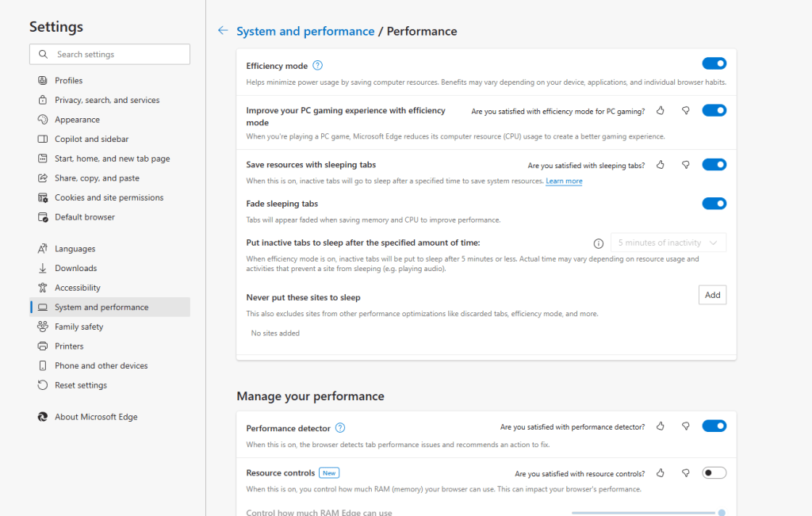Click the Default browser icon
This screenshot has width=812, height=516.
(x=43, y=217)
